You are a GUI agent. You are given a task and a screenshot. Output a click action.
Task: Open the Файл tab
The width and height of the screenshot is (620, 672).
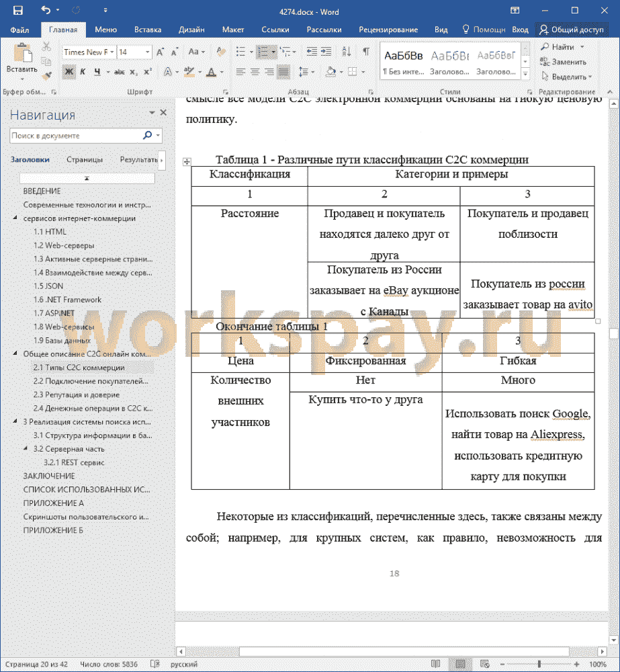tap(19, 30)
